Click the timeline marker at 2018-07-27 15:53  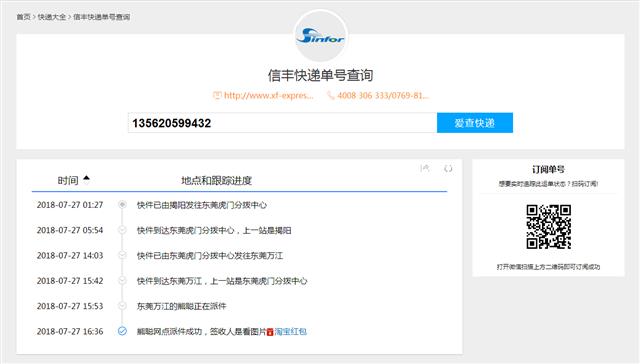tap(122, 306)
